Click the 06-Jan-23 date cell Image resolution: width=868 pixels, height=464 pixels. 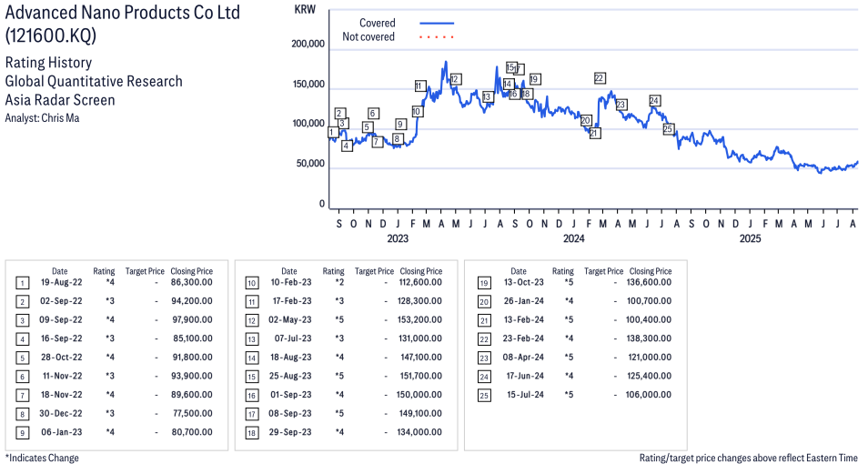point(62,432)
